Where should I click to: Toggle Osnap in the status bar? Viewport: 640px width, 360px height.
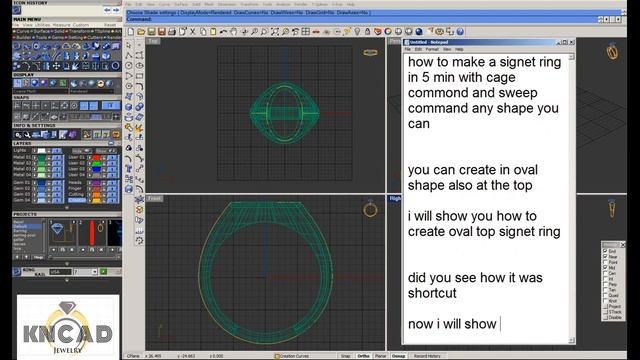click(x=398, y=356)
